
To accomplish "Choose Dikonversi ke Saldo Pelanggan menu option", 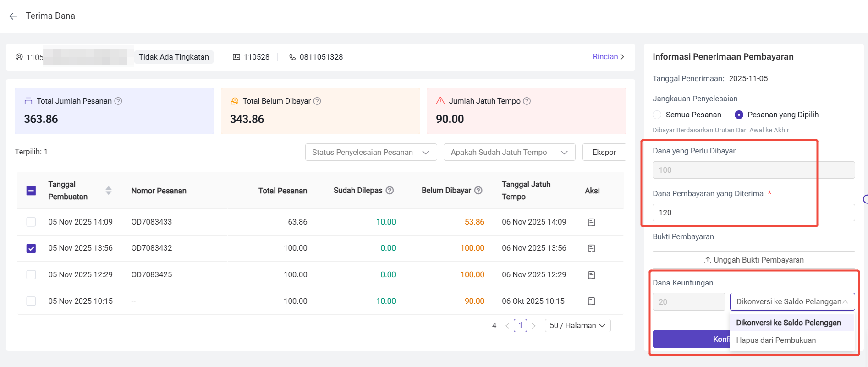I will coord(788,323).
